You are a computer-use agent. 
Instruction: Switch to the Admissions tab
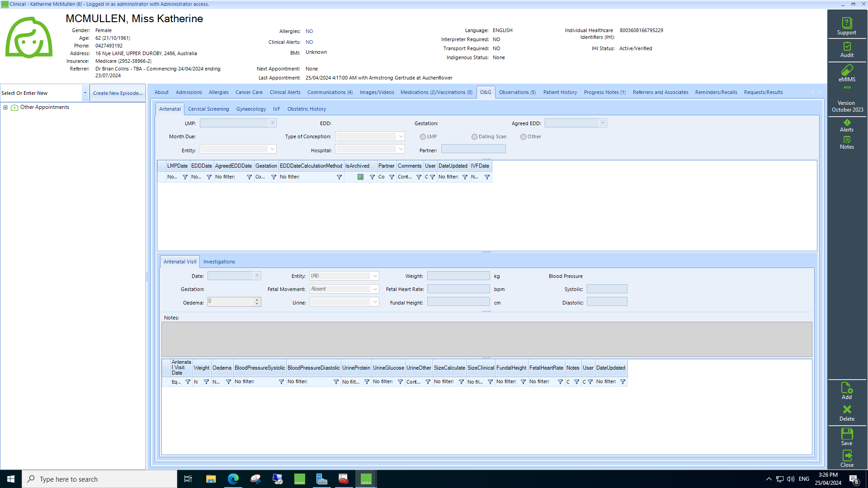189,93
